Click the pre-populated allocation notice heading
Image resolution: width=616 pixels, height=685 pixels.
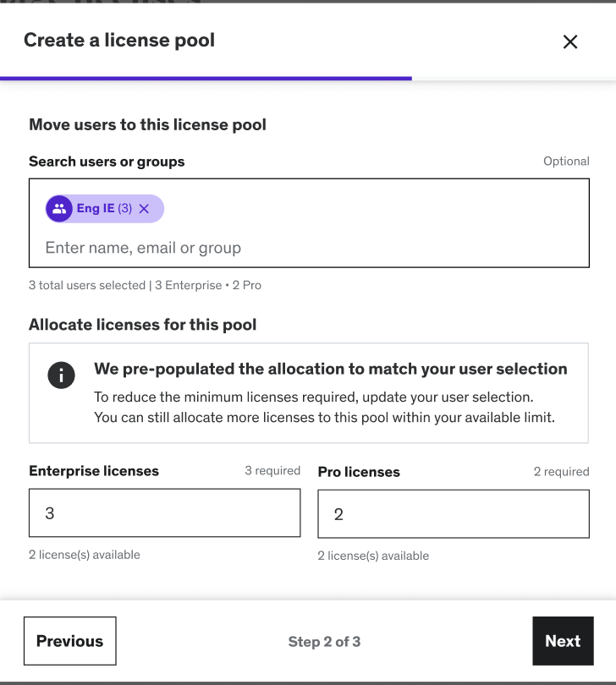(x=330, y=369)
